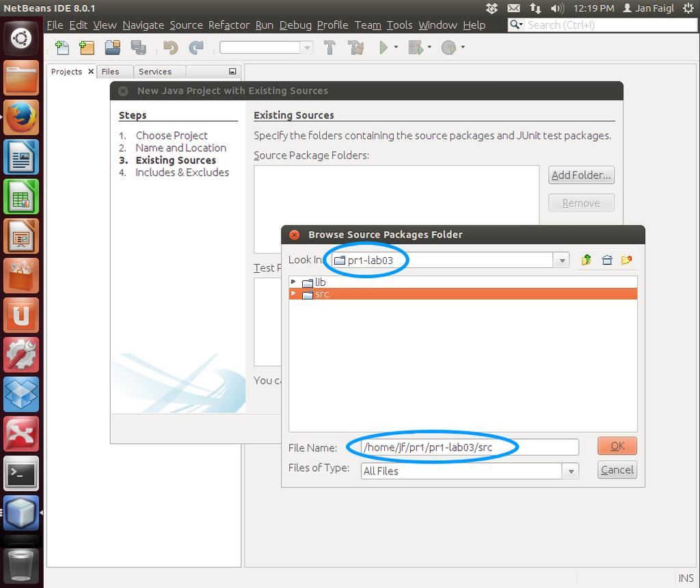Open the Tools menu
The width and height of the screenshot is (700, 588).
pos(399,25)
